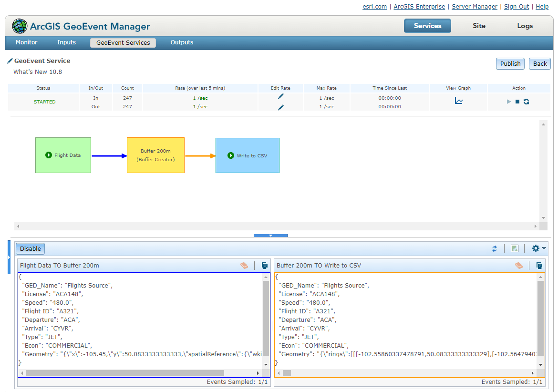
Task: Click canvas vertical scrollbar up arrow
Action: (x=543, y=124)
